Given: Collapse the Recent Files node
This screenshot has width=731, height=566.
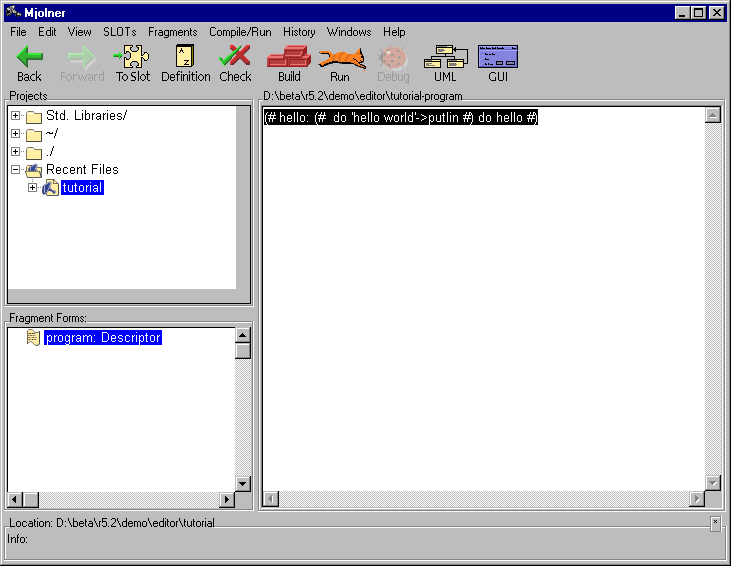Looking at the screenshot, I should tap(16, 170).
